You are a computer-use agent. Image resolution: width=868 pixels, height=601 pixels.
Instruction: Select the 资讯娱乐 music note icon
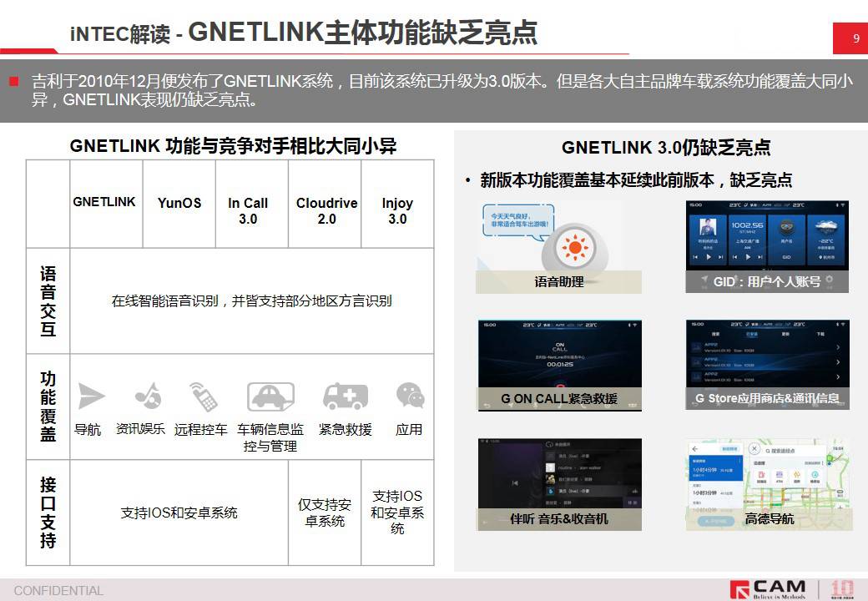click(x=147, y=395)
